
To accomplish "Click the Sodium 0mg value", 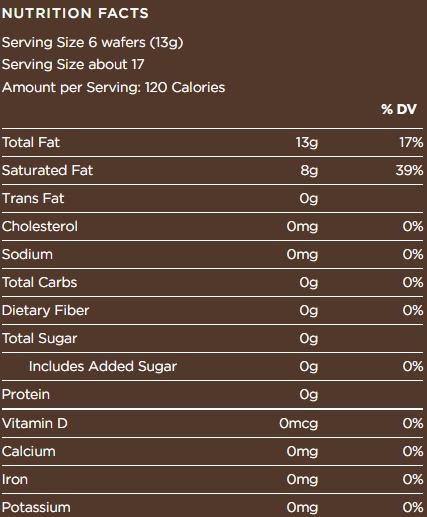I will click(x=302, y=255).
